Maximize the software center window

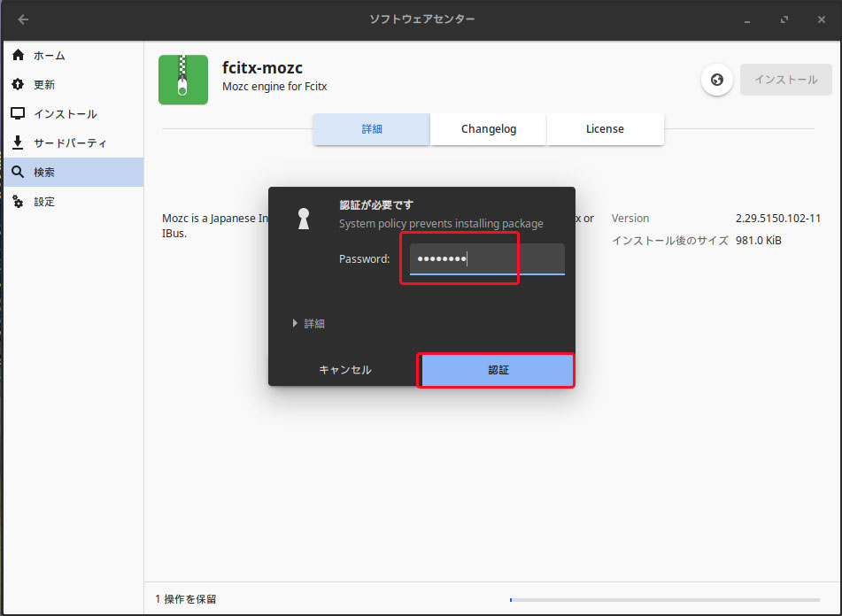784,19
